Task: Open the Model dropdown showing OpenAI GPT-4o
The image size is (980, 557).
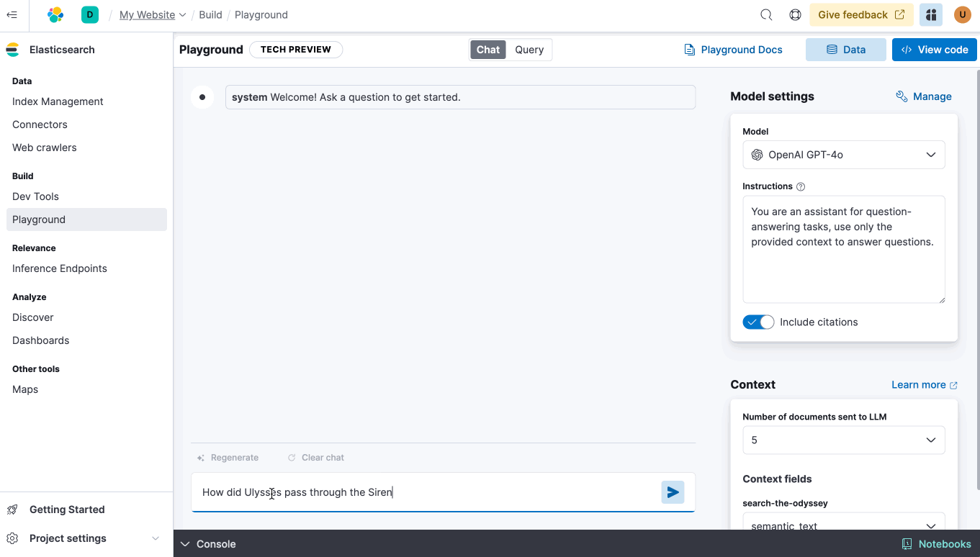Action: pos(843,154)
